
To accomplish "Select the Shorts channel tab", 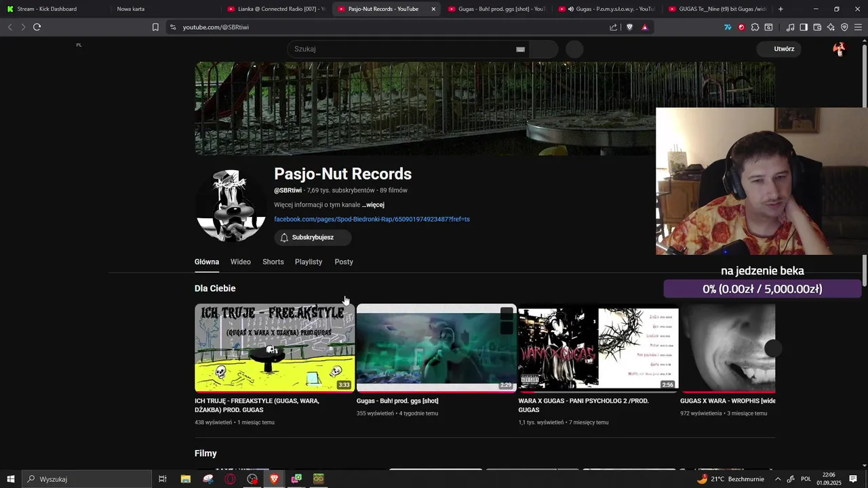I will click(273, 262).
